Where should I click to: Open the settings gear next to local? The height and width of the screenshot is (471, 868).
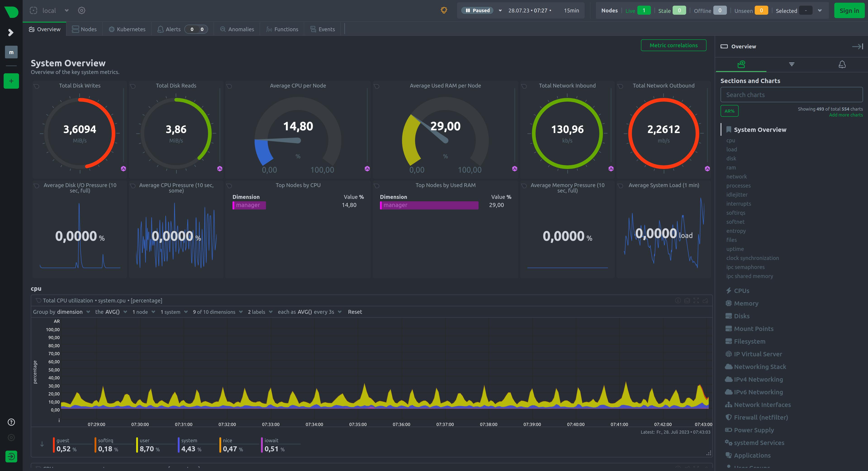[82, 10]
